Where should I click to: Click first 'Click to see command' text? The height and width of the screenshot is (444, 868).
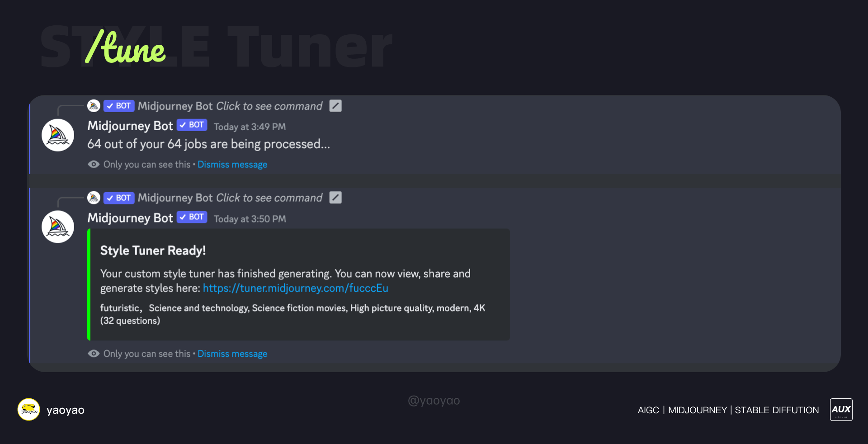coord(269,106)
